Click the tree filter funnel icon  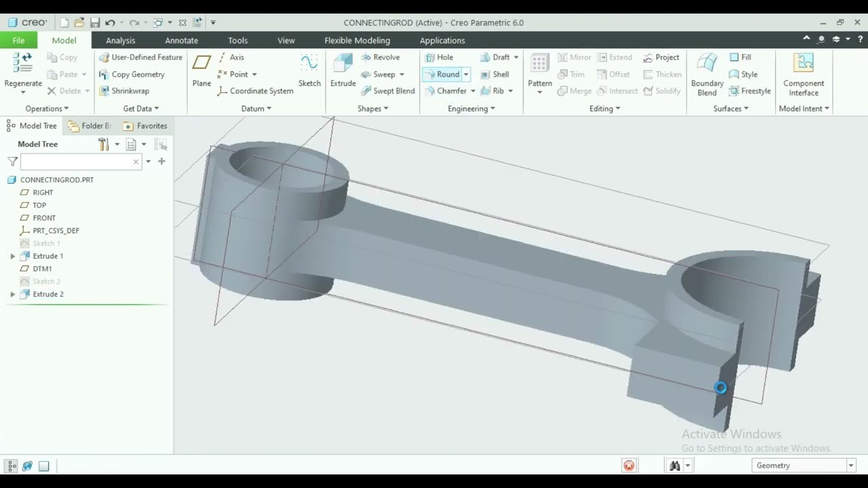pyautogui.click(x=12, y=161)
